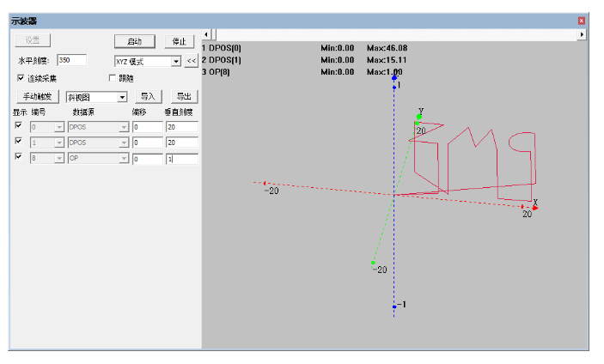
Task: Click offset field in second DPOS row
Action: click(148, 143)
